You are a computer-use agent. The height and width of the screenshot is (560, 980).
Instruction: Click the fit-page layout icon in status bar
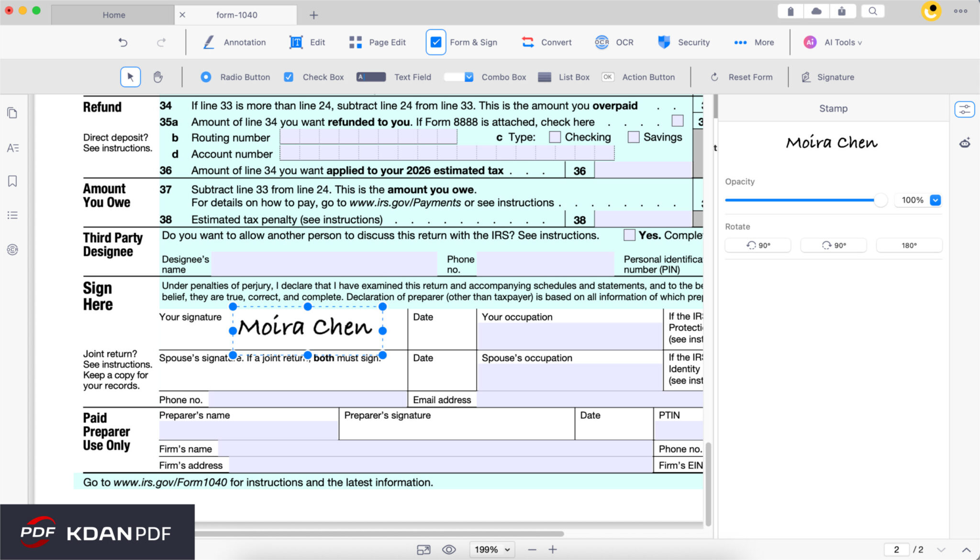[423, 549]
